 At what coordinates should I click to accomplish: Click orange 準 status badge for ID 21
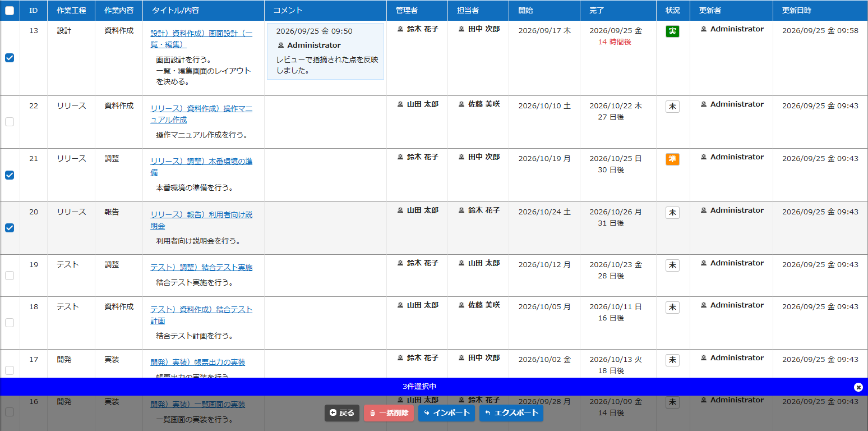[672, 159]
